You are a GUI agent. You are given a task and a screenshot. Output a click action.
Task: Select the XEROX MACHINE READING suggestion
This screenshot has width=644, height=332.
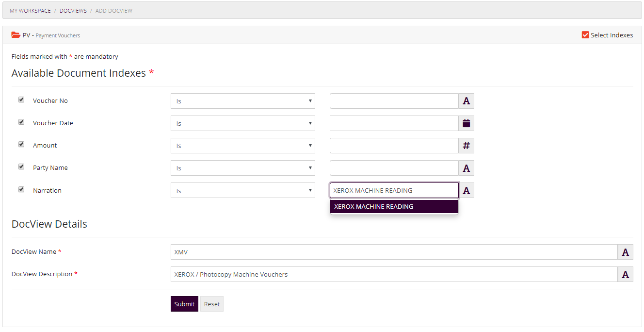click(x=394, y=206)
